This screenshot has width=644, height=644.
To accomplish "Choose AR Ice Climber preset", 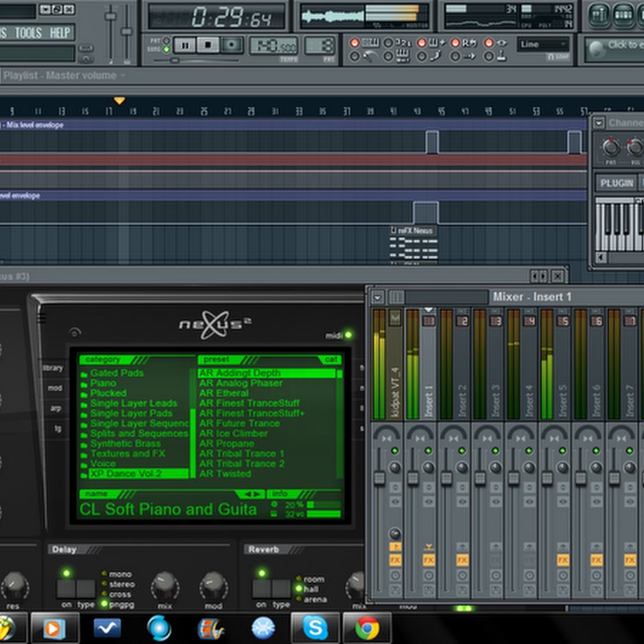I will (x=233, y=434).
